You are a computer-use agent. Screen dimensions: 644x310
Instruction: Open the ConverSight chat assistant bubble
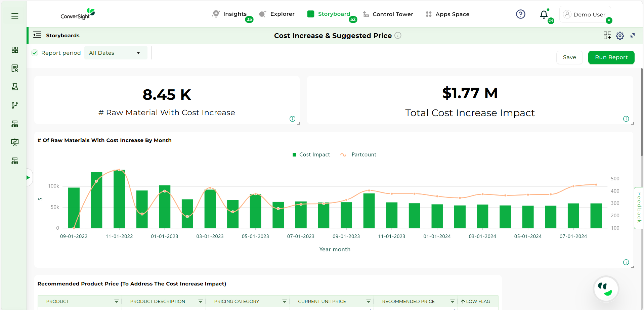(x=606, y=289)
